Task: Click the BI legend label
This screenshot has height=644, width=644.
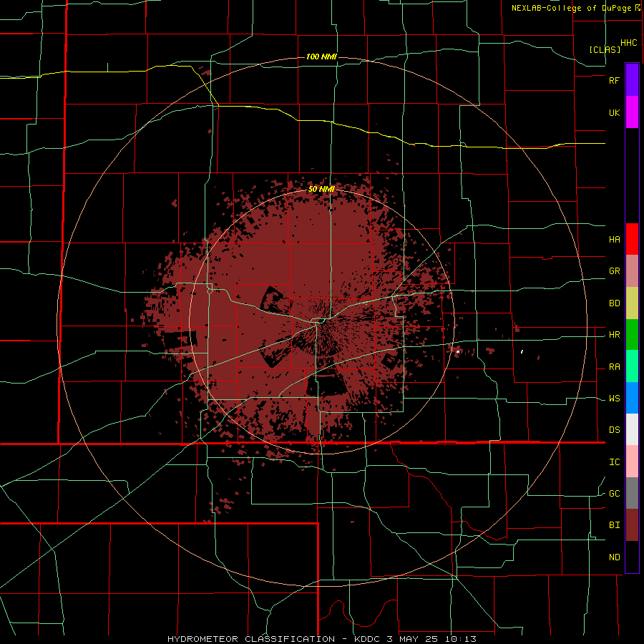Action: pyautogui.click(x=615, y=525)
